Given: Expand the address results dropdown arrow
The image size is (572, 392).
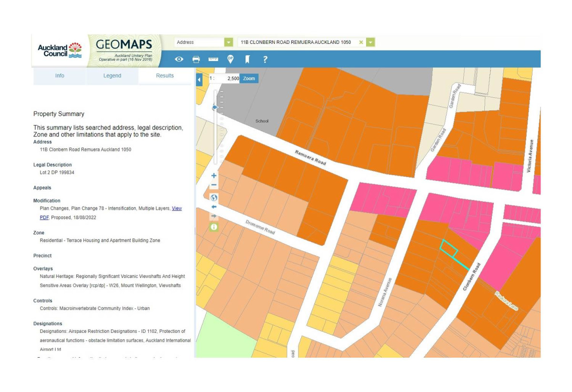Looking at the screenshot, I should (371, 42).
